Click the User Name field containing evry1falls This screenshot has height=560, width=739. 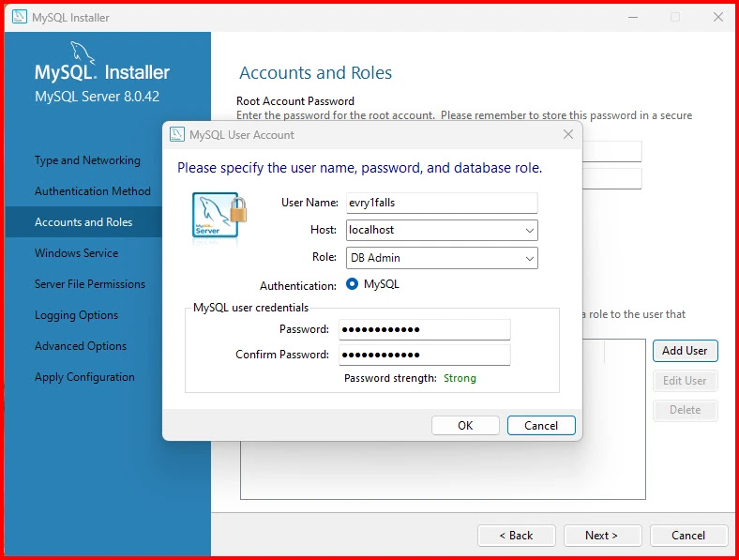[442, 203]
